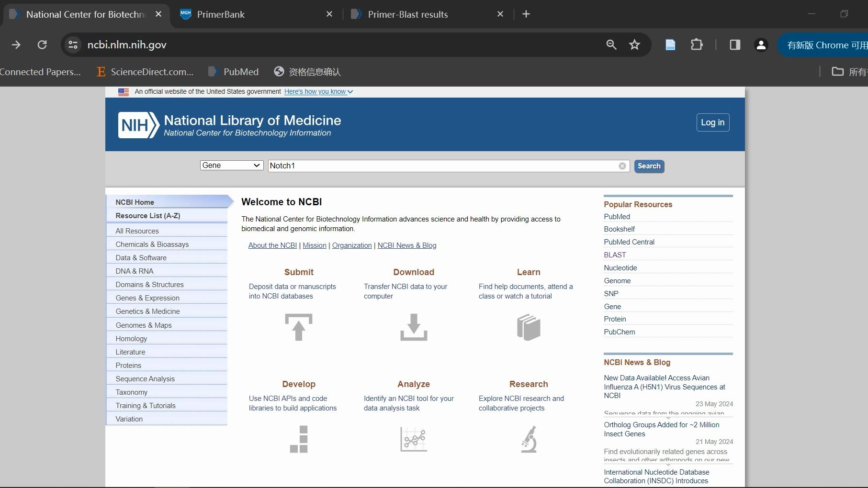Open Protein in Popular Resources
Viewport: 868px width, 488px height.
[615, 319]
